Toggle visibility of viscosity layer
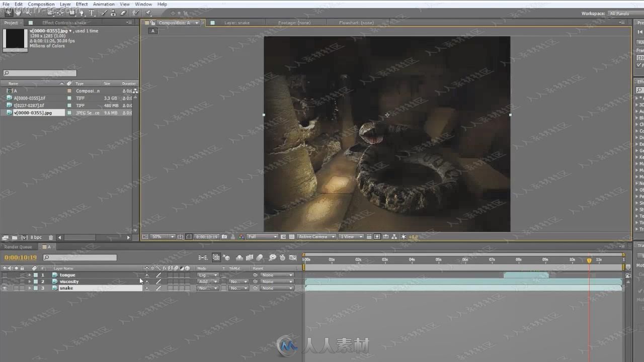The image size is (644, 362). (5, 282)
